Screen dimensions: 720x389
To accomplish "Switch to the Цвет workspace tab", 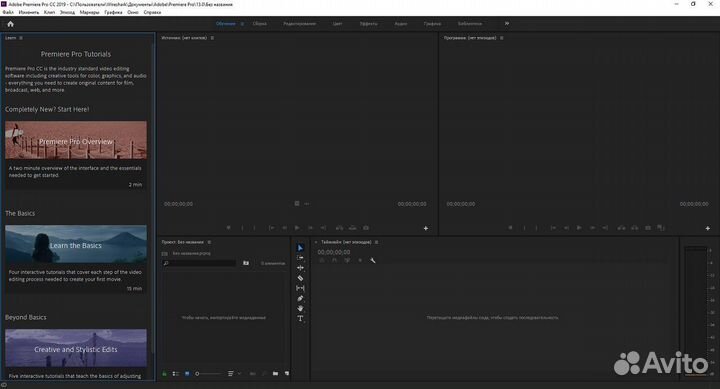I will pos(338,23).
